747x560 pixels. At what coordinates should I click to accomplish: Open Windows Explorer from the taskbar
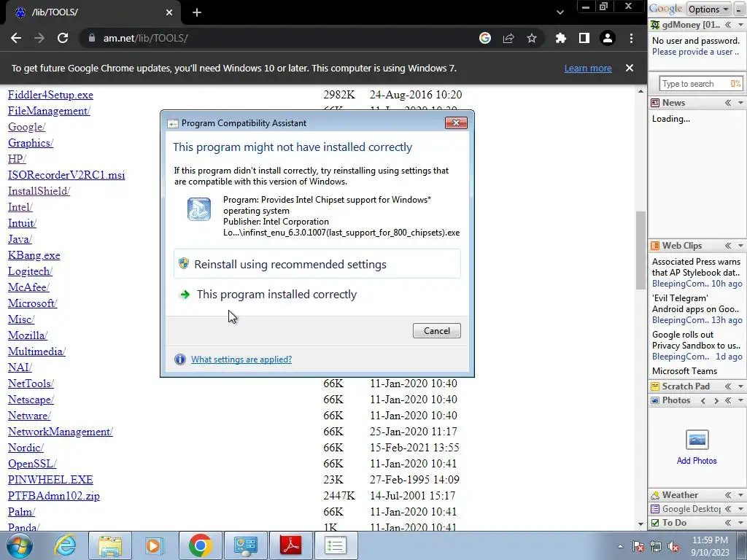[110, 545]
